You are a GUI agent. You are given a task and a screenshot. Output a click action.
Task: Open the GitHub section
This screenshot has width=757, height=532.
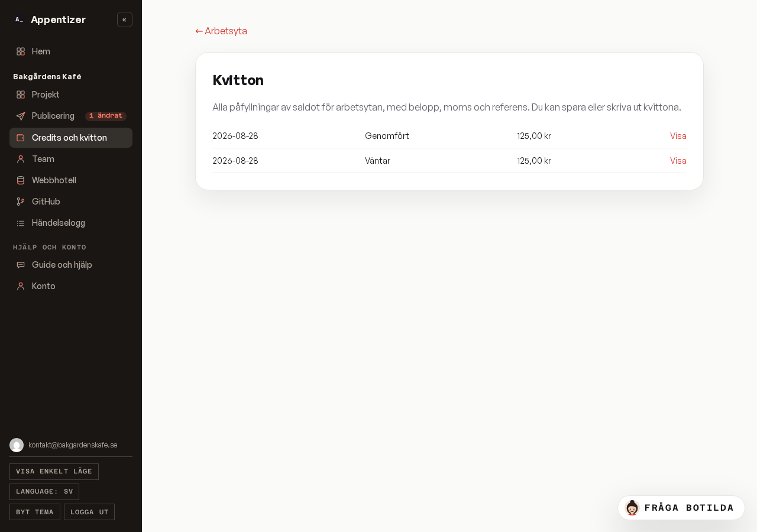tap(71, 202)
